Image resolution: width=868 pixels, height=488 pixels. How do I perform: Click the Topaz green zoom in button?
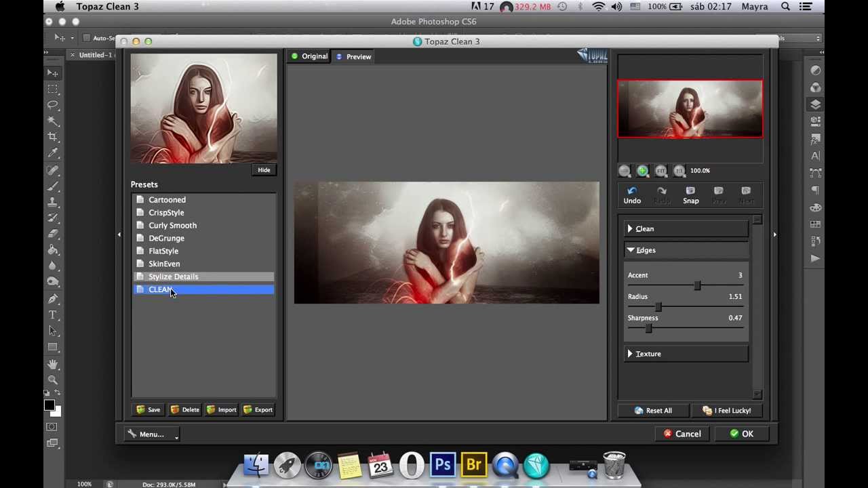[x=642, y=171]
